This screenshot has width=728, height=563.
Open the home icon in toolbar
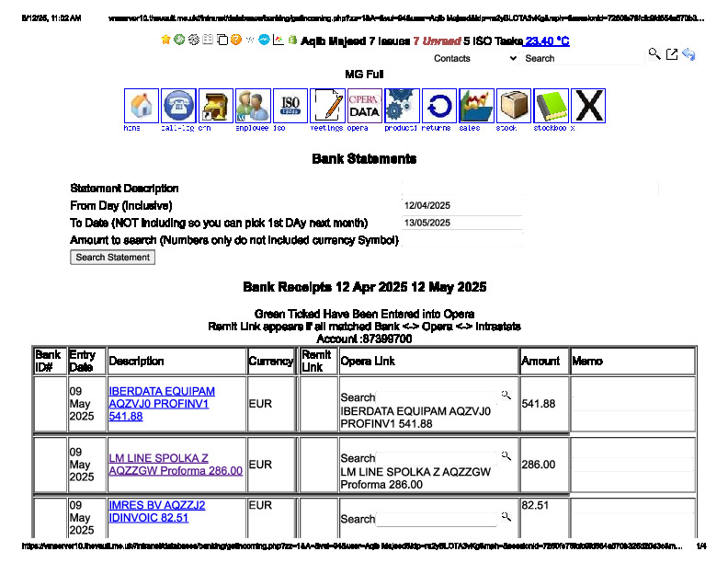[x=142, y=106]
